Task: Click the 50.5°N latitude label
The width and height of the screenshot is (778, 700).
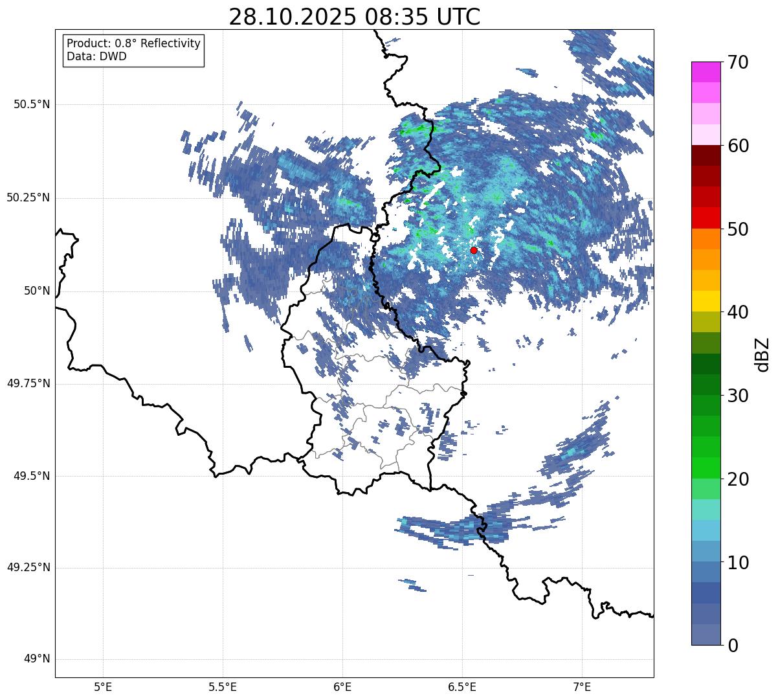Action: tap(32, 104)
